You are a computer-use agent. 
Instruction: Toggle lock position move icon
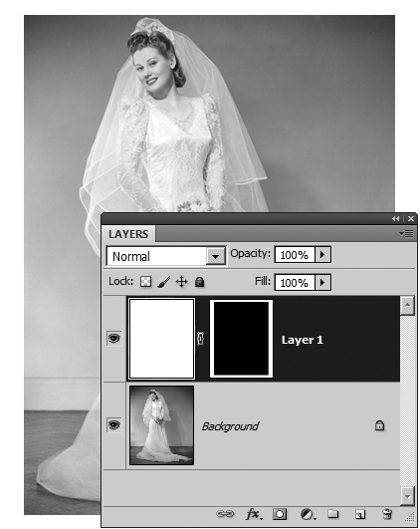click(182, 282)
